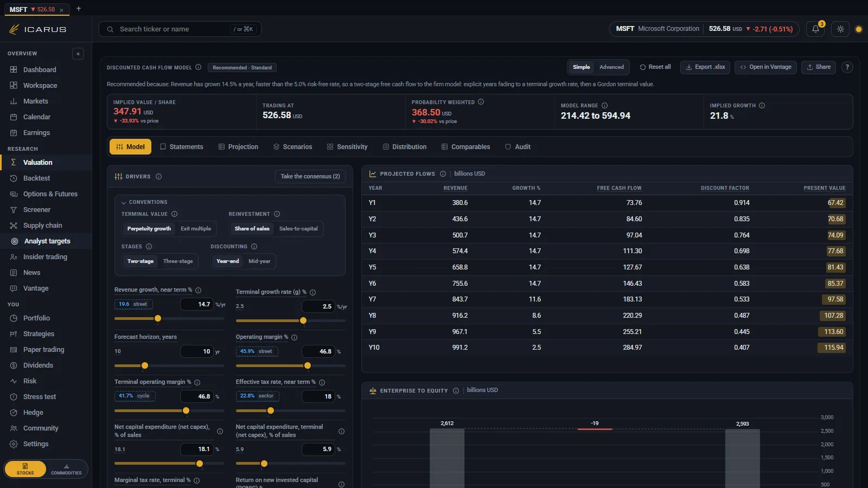Select Year-end discounting
The image size is (868, 488).
point(228,261)
